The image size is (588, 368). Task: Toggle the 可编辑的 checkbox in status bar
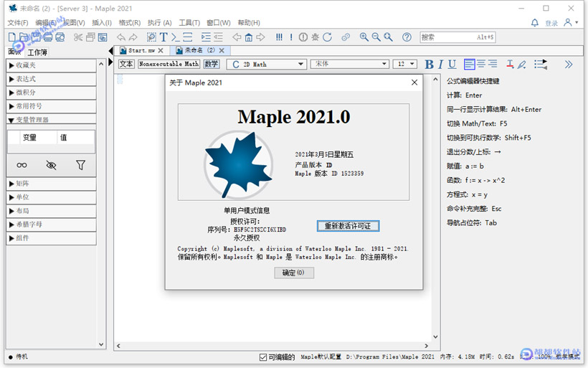coord(263,357)
